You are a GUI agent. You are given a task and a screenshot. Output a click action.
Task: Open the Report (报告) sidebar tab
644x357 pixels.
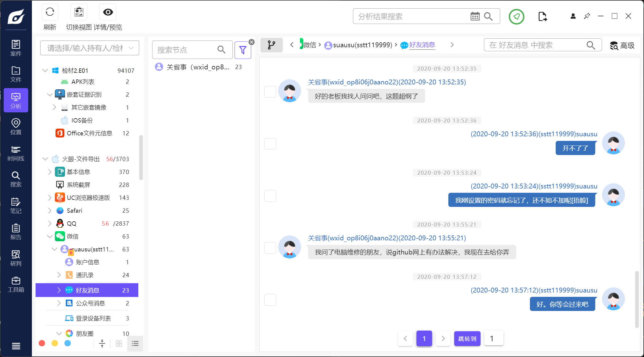click(x=16, y=232)
